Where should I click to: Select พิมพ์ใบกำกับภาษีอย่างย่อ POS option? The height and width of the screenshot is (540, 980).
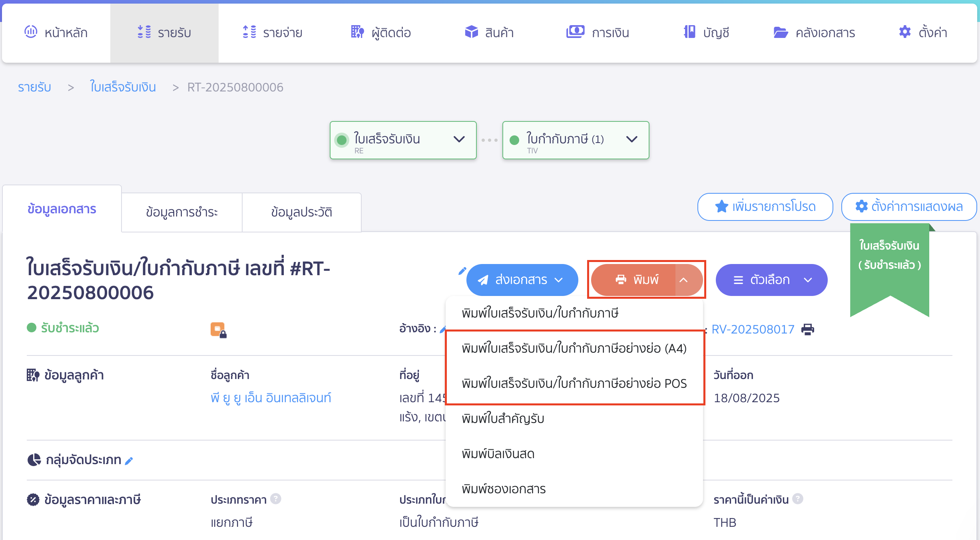pos(574,383)
